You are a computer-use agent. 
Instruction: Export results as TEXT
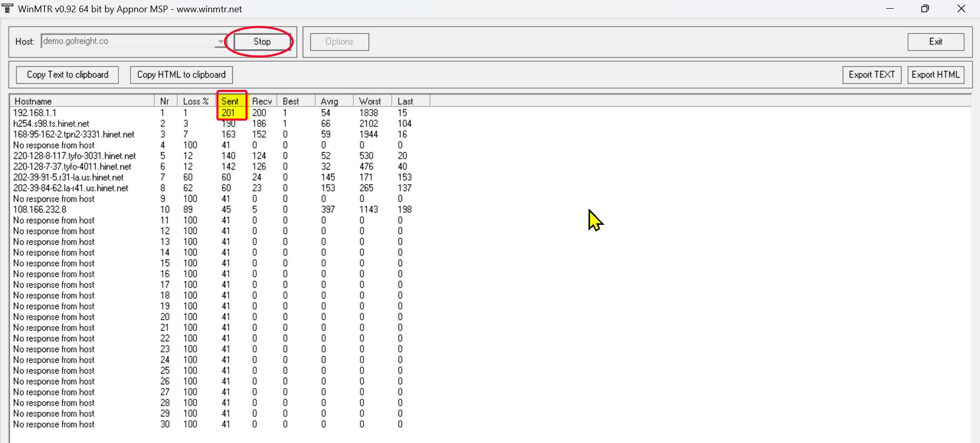tap(872, 75)
